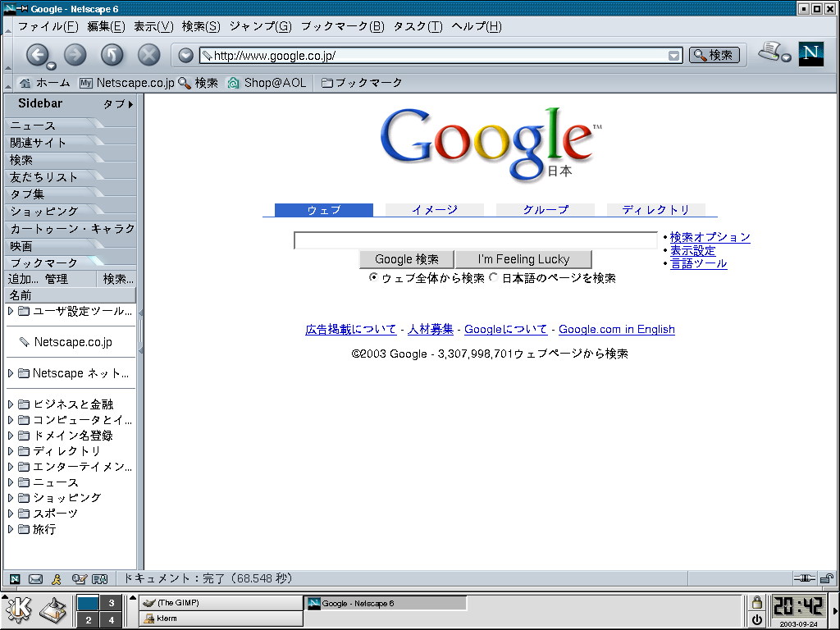Open the ファイル(F) menu
This screenshot has height=630, width=840.
tap(48, 26)
